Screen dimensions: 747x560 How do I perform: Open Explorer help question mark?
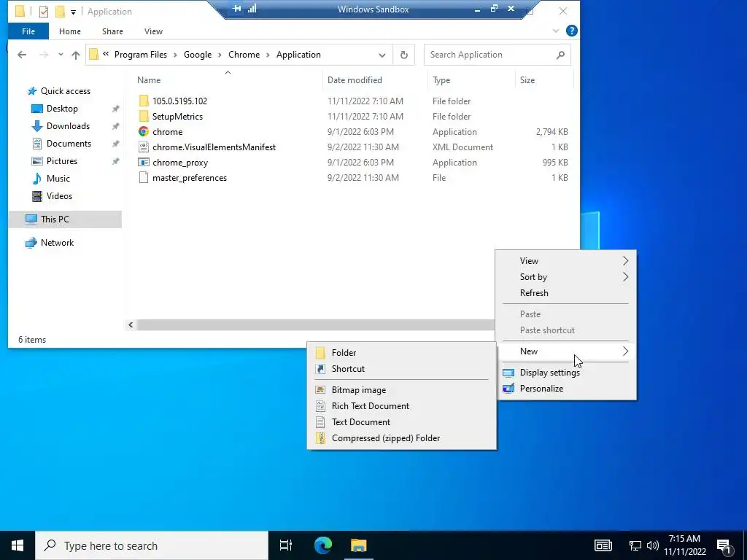(x=572, y=31)
